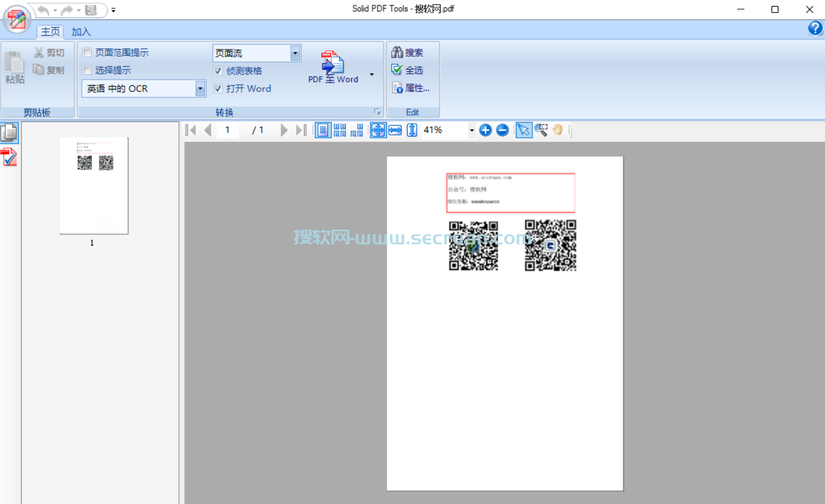This screenshot has width=825, height=504.
Task: Click the 搜索 binoculars search button
Action: point(407,52)
